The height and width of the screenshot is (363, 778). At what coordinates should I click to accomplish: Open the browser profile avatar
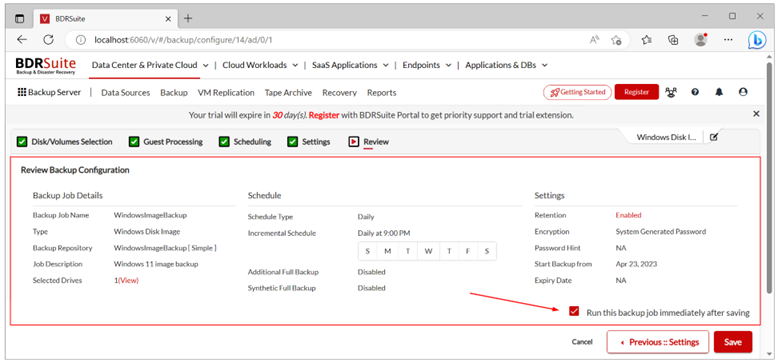pos(701,40)
